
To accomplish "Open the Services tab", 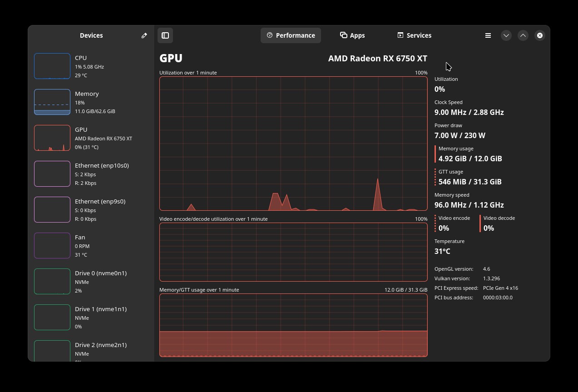I will click(414, 35).
